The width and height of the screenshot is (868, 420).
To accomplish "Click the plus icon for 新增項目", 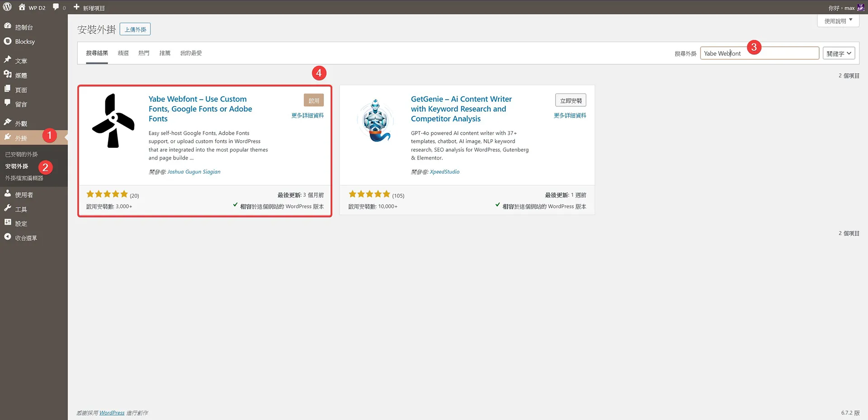I will coord(76,7).
